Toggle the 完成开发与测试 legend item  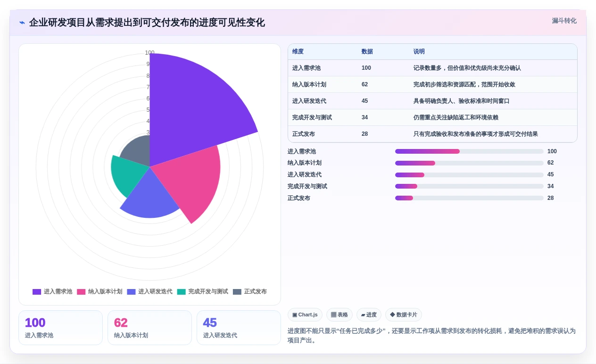[202, 292]
